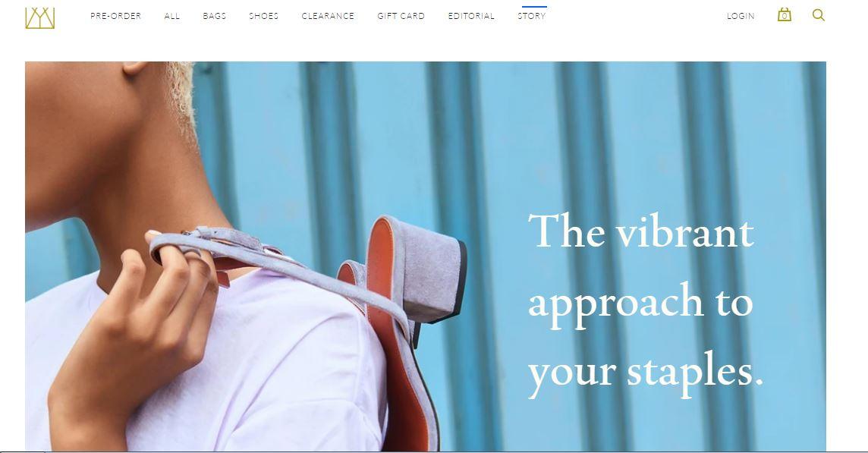The image size is (868, 453).
Task: Select ALL in the navigation bar
Action: (x=172, y=16)
